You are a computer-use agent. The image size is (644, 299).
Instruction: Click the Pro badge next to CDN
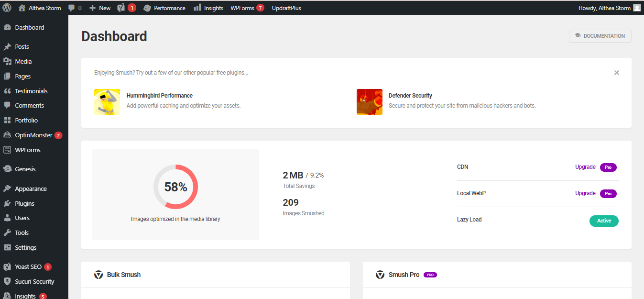pos(608,167)
